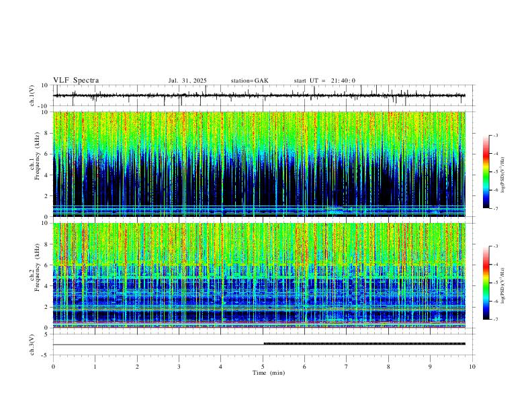This screenshot has height=411, width=532.
Task: Click the time axis tick label '1'
Action: tap(95, 367)
